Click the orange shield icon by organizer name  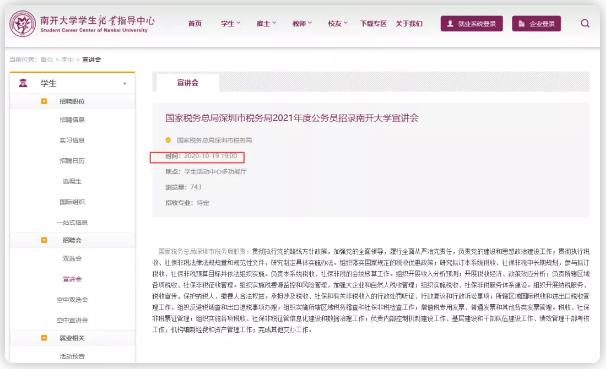pyautogui.click(x=168, y=140)
